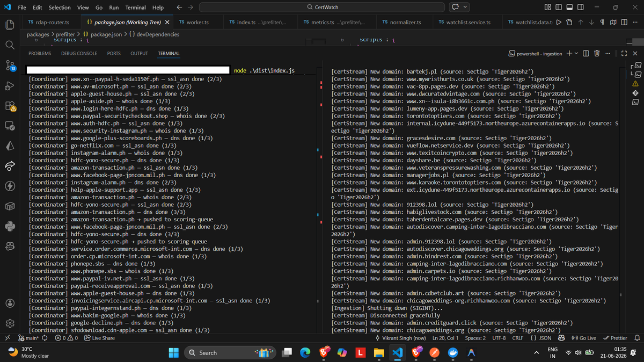Click CRLF end of line setting
644x362 pixels.
point(517,338)
